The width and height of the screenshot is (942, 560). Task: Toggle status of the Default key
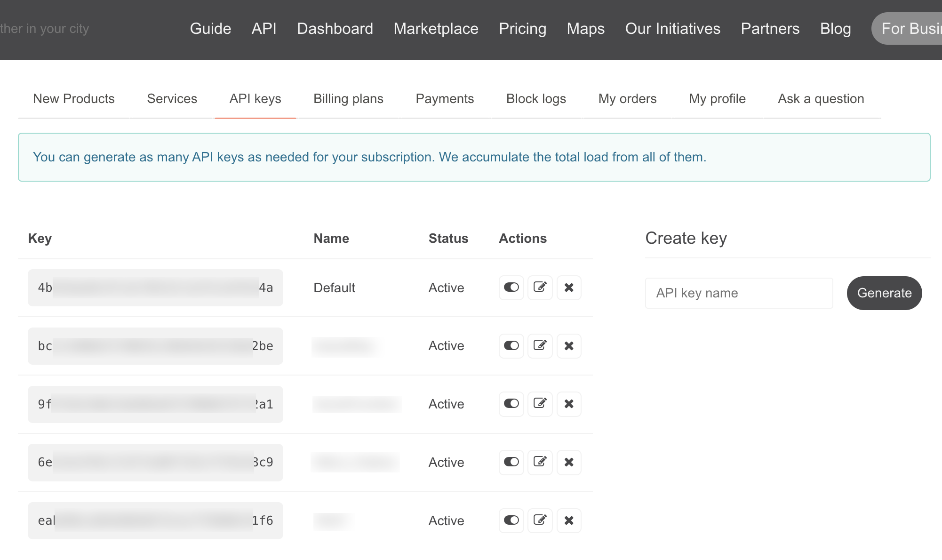(511, 288)
